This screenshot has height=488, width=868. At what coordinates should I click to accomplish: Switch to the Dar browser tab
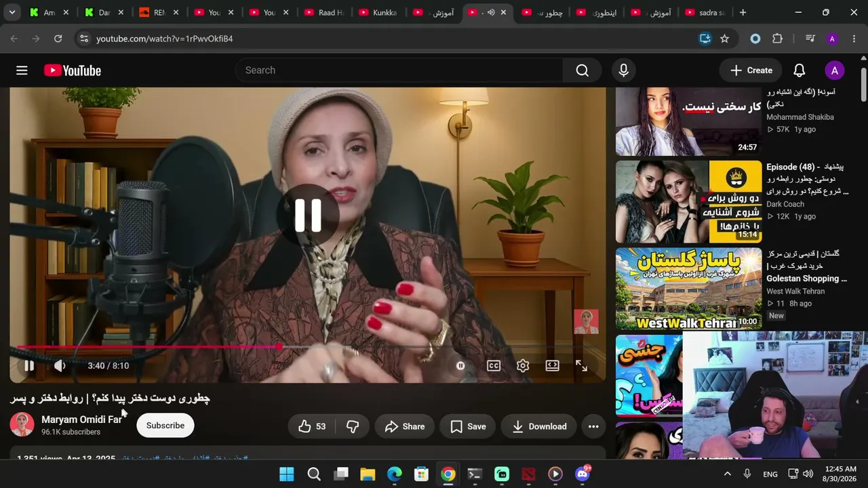[104, 12]
